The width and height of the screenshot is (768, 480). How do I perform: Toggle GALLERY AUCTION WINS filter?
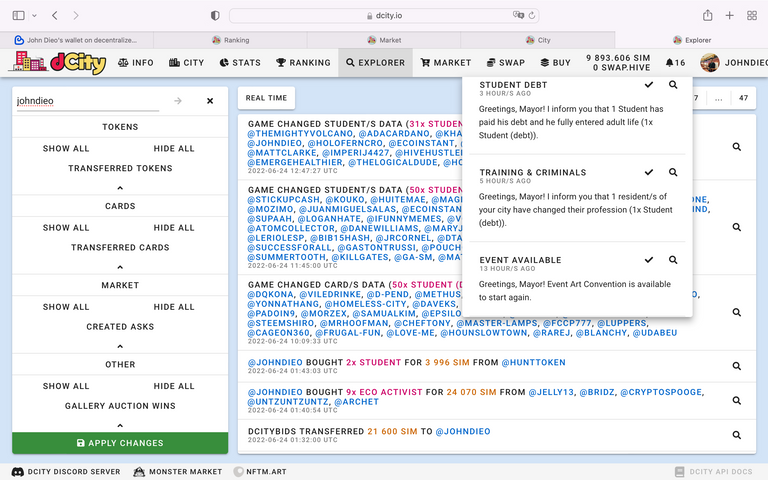click(x=120, y=406)
